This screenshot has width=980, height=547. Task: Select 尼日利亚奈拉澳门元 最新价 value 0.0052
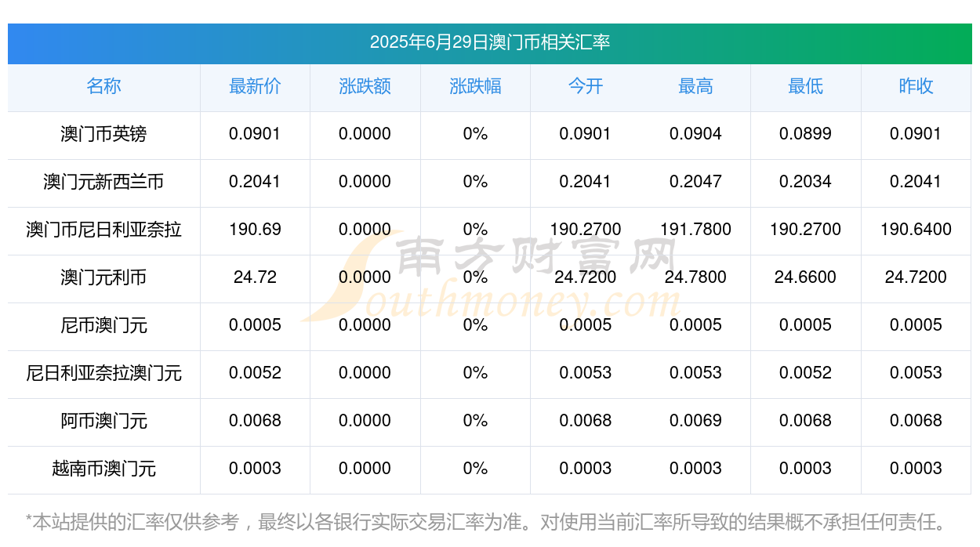pyautogui.click(x=255, y=373)
